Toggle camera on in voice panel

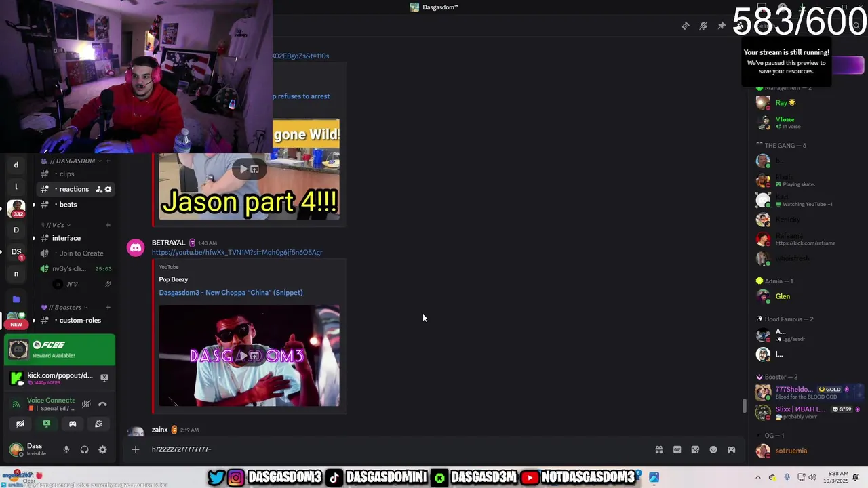pos(20,424)
